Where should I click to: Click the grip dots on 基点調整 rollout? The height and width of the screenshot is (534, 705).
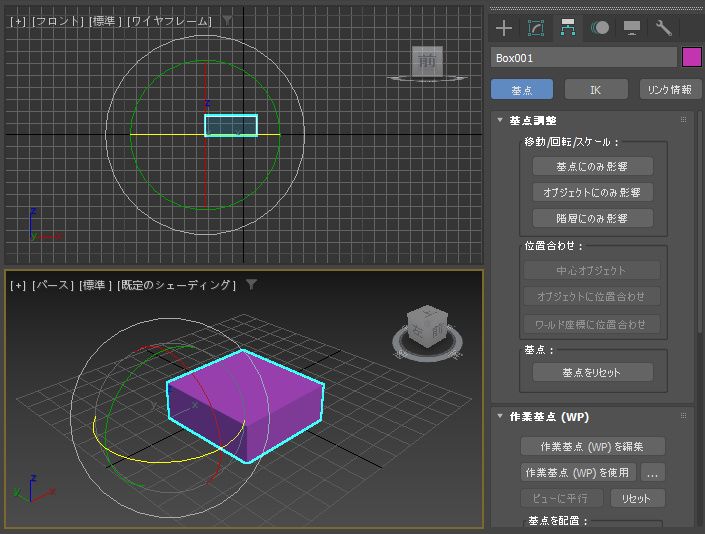(x=683, y=120)
